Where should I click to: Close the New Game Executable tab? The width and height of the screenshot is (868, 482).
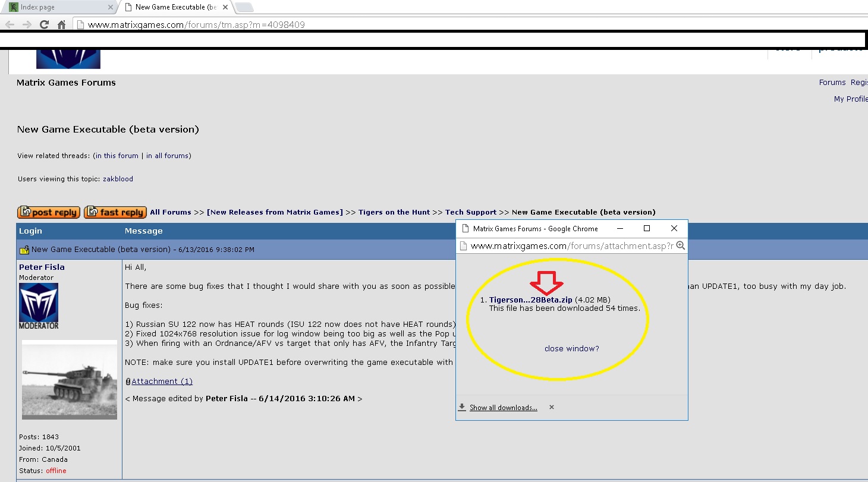226,7
